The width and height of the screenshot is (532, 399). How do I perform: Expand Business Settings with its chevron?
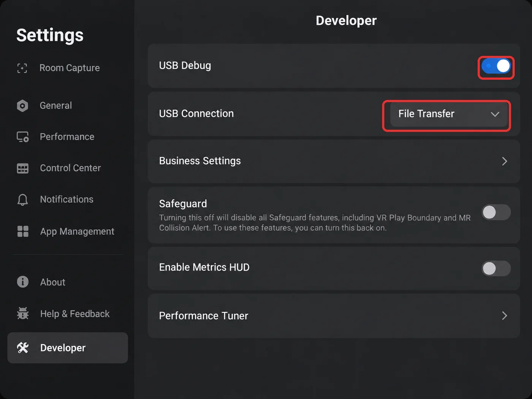pos(505,161)
